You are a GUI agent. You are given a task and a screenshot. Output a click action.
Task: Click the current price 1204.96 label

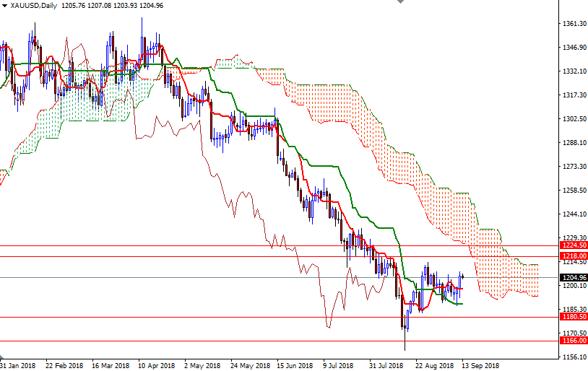[x=574, y=278]
